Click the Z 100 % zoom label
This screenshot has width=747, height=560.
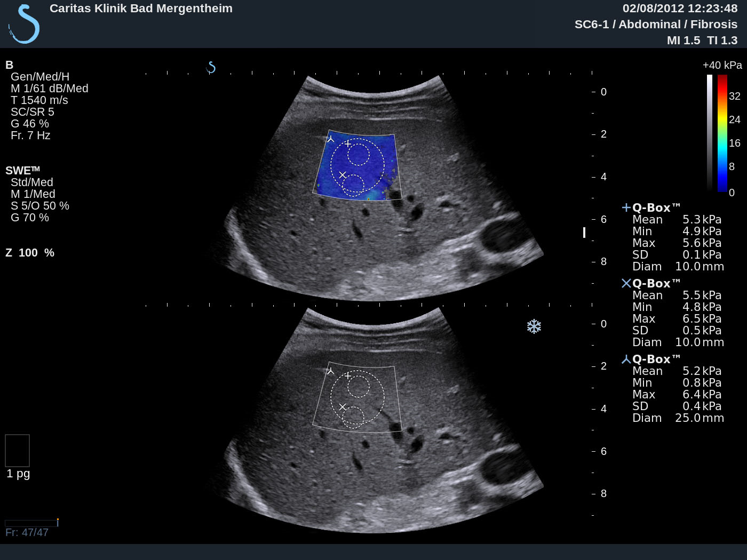(x=30, y=253)
